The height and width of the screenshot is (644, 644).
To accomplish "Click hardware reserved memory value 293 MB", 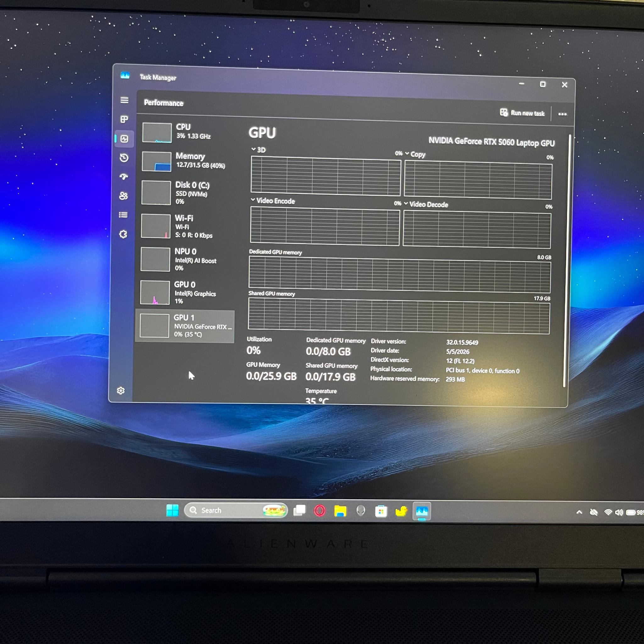I will pos(455,379).
